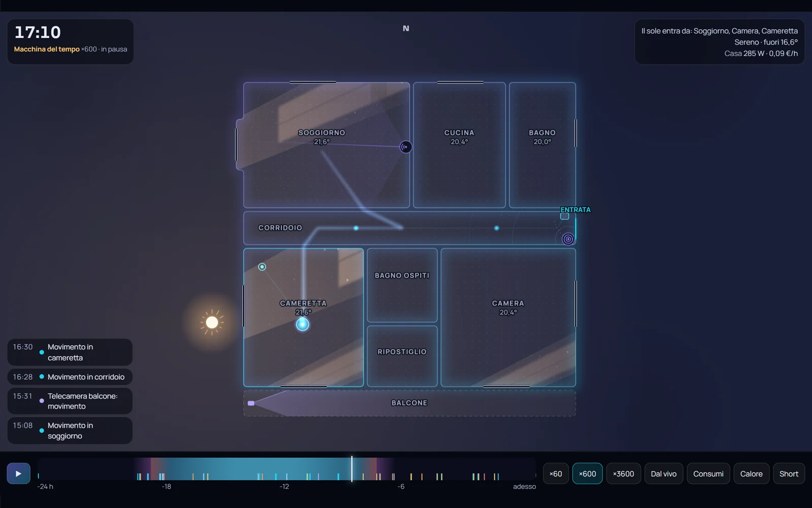Click the entrata door lock icon
Screen dimensions: 812x508
coord(564,216)
